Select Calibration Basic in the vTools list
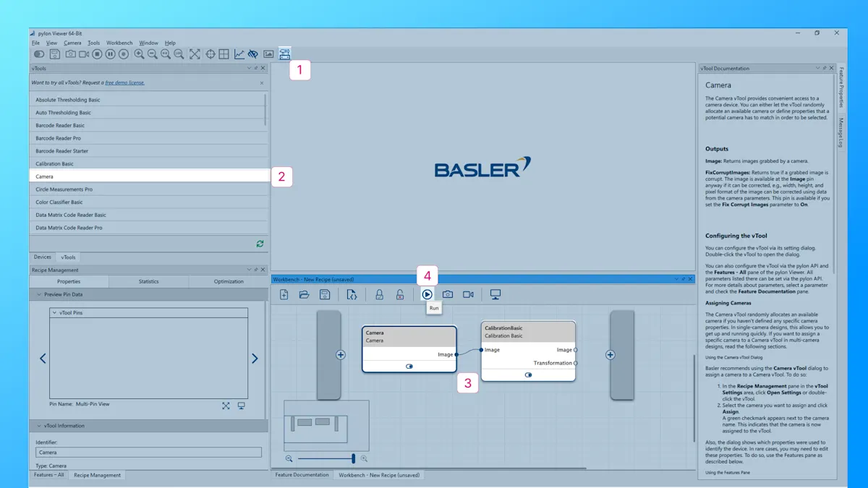The width and height of the screenshot is (868, 488). pyautogui.click(x=149, y=163)
